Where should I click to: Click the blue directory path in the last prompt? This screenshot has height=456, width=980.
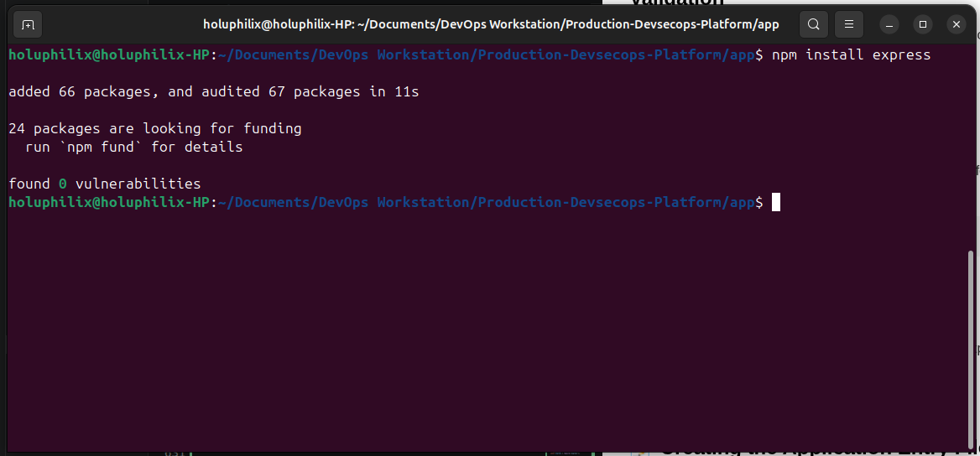pyautogui.click(x=487, y=202)
